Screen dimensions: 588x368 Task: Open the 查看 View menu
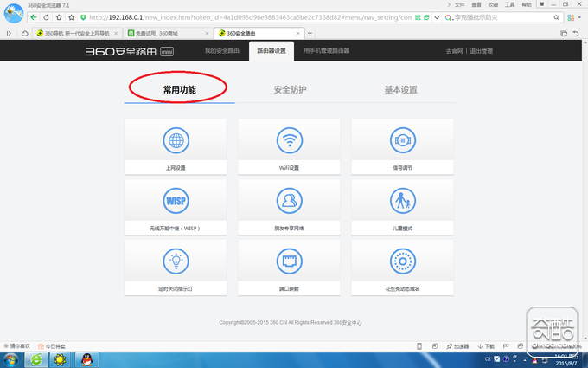coord(476,5)
